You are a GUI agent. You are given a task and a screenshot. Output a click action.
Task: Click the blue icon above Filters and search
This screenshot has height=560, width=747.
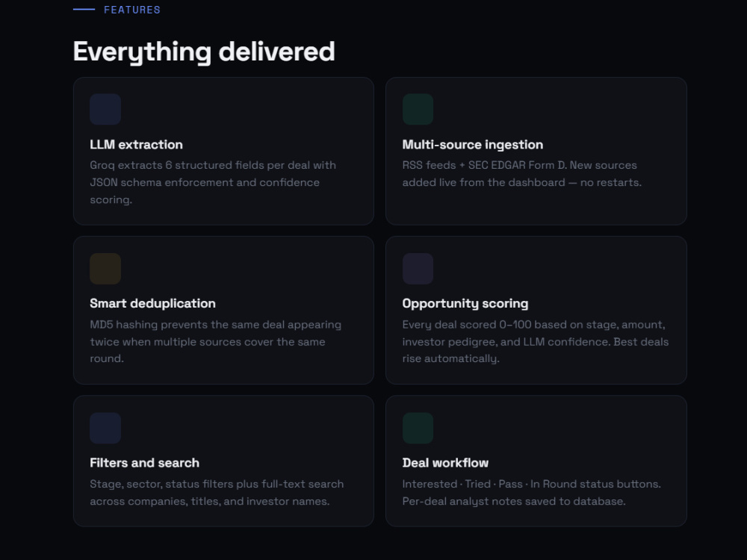pyautogui.click(x=105, y=428)
